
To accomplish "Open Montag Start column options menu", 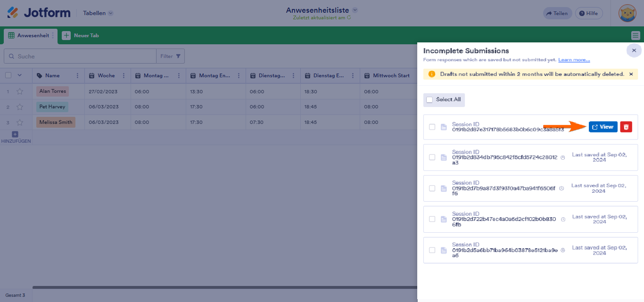I will (x=179, y=76).
